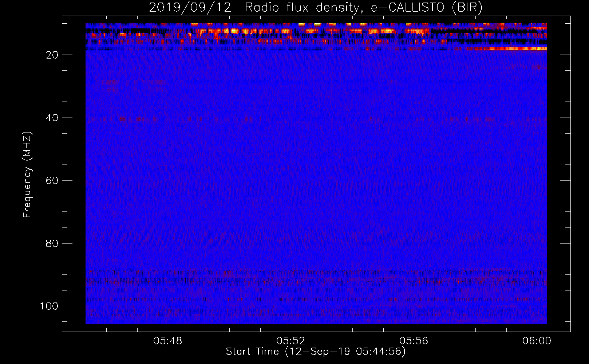Choose the 06:00 time tick label

pyautogui.click(x=537, y=341)
